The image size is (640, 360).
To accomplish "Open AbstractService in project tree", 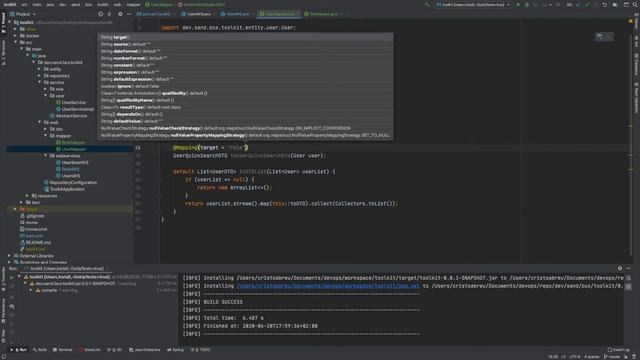I will [x=68, y=116].
